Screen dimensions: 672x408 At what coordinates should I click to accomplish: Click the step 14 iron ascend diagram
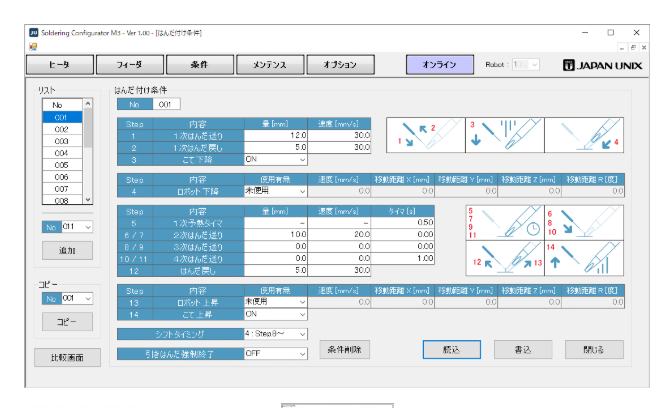point(584,258)
